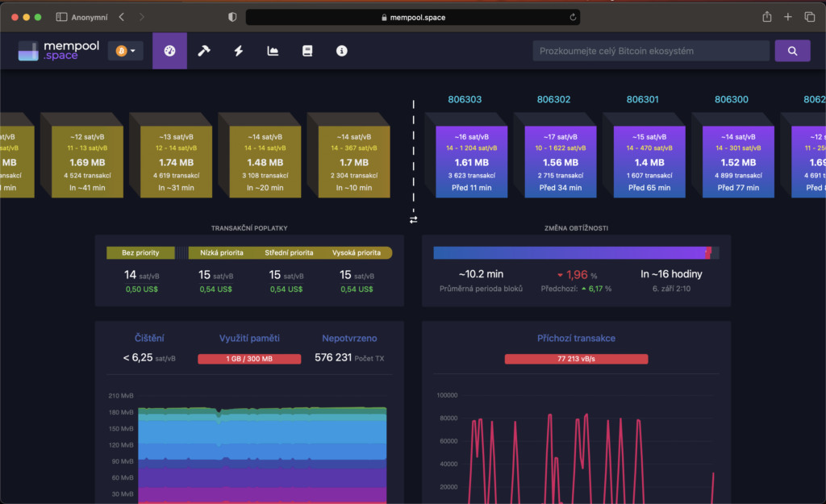
Task: Click the Bez priority fee label
Action: (x=140, y=252)
